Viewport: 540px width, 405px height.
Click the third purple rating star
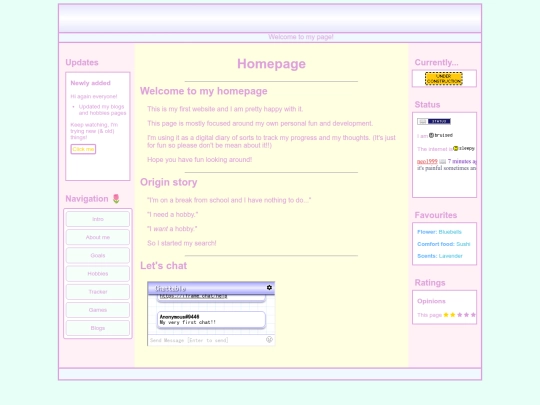(x=459, y=315)
